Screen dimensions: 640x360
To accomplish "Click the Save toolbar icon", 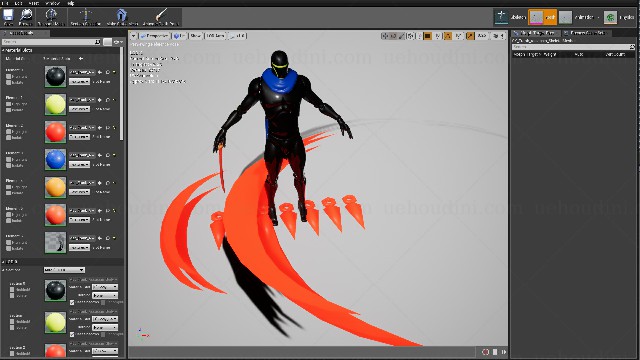I will click(x=8, y=16).
